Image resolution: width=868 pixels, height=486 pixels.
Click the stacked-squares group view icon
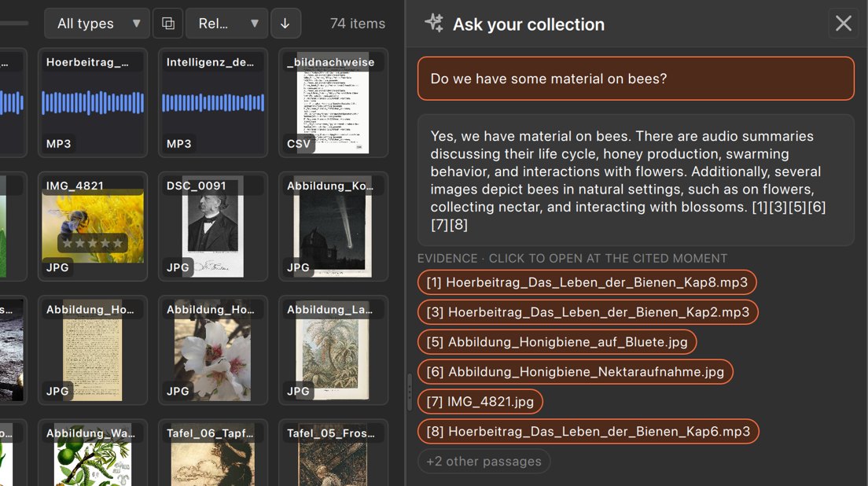point(167,24)
